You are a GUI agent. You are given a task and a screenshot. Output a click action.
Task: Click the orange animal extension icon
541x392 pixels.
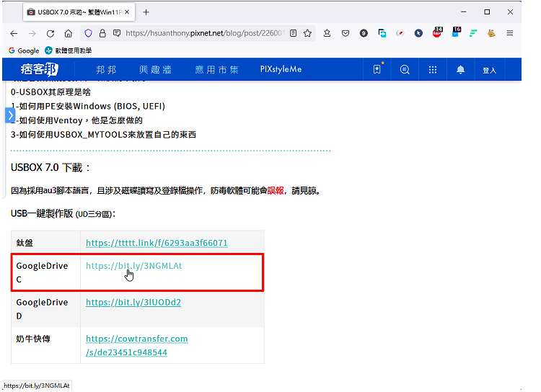[x=491, y=33]
